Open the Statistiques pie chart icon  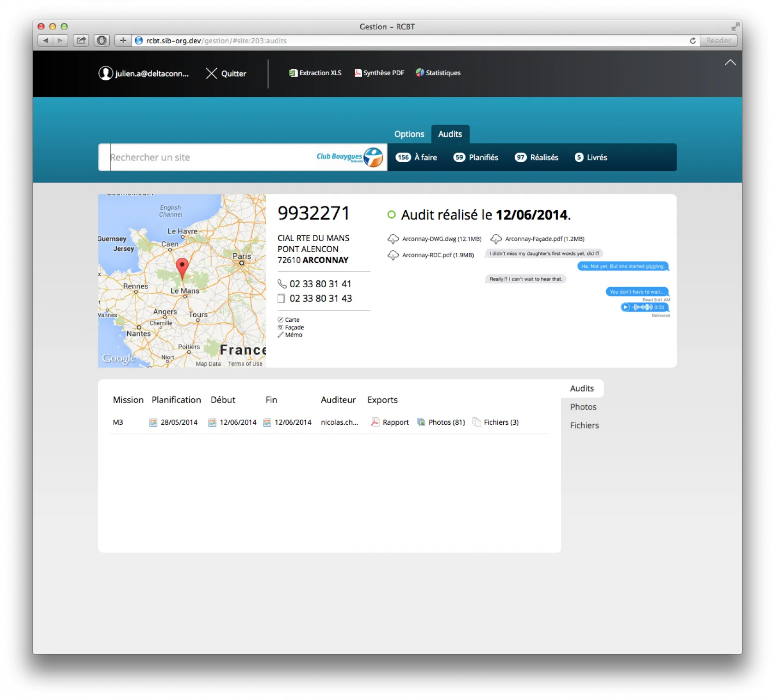(420, 73)
